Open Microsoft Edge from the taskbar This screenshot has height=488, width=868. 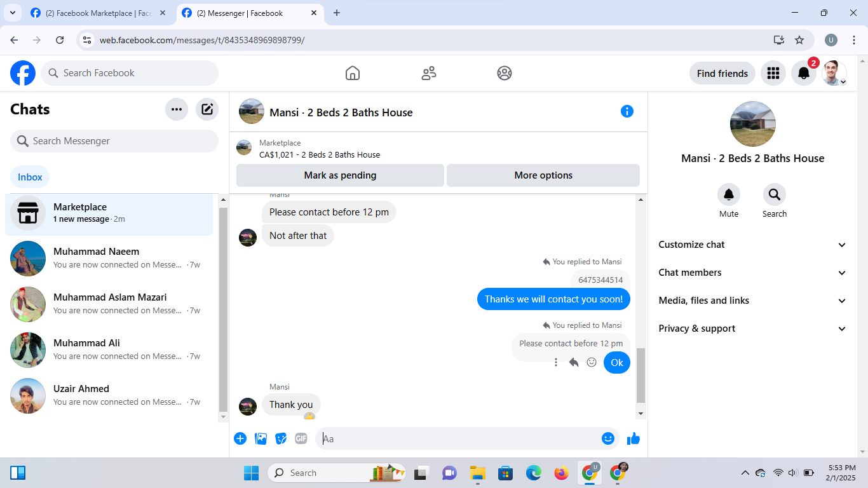[x=533, y=473]
